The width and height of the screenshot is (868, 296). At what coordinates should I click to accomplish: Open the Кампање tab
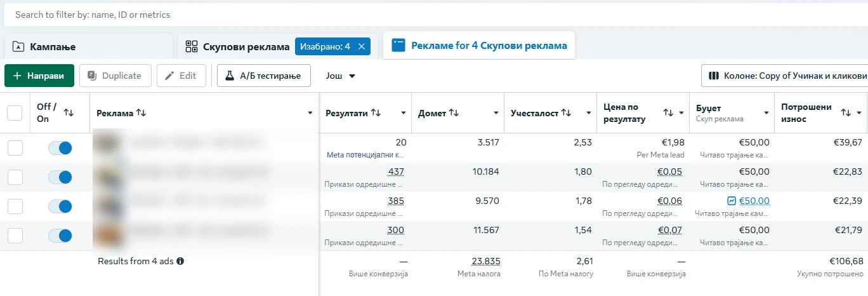click(x=88, y=46)
